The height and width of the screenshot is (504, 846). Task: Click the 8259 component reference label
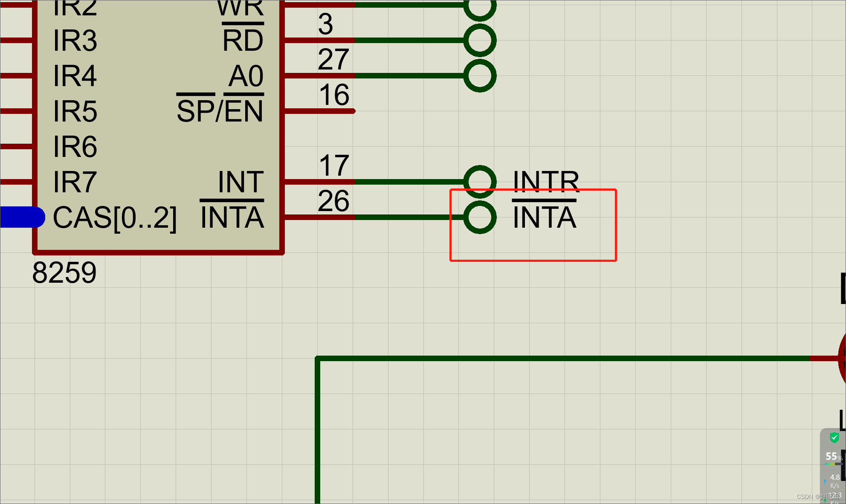pos(64,273)
